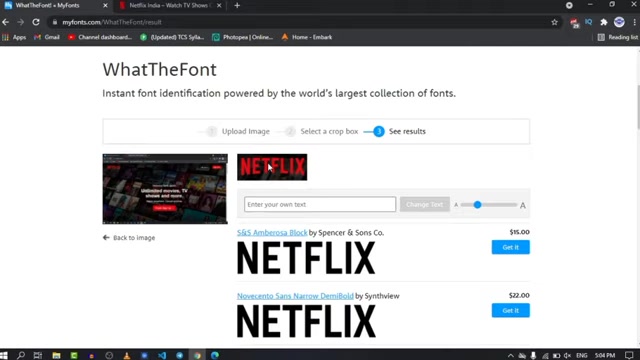Click the See results step
The height and width of the screenshot is (360, 640).
[399, 131]
